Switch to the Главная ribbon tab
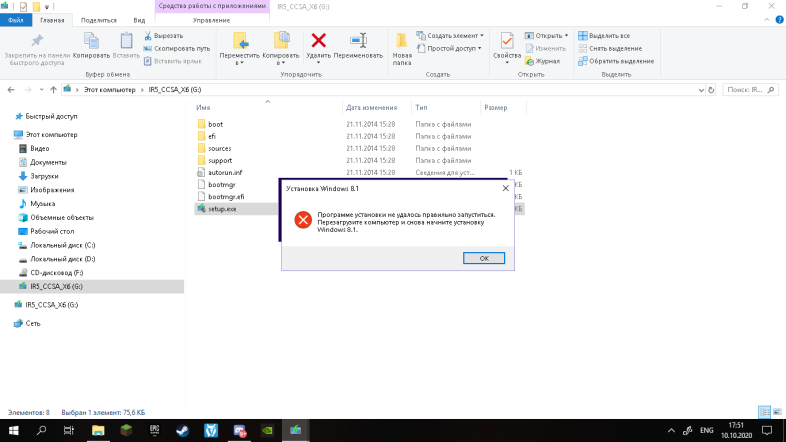This screenshot has width=786, height=442. coord(52,20)
